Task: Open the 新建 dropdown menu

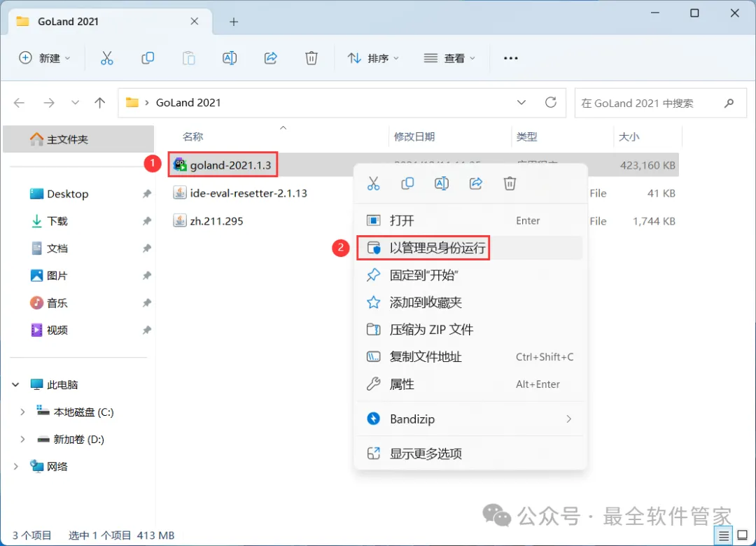Action: point(45,58)
